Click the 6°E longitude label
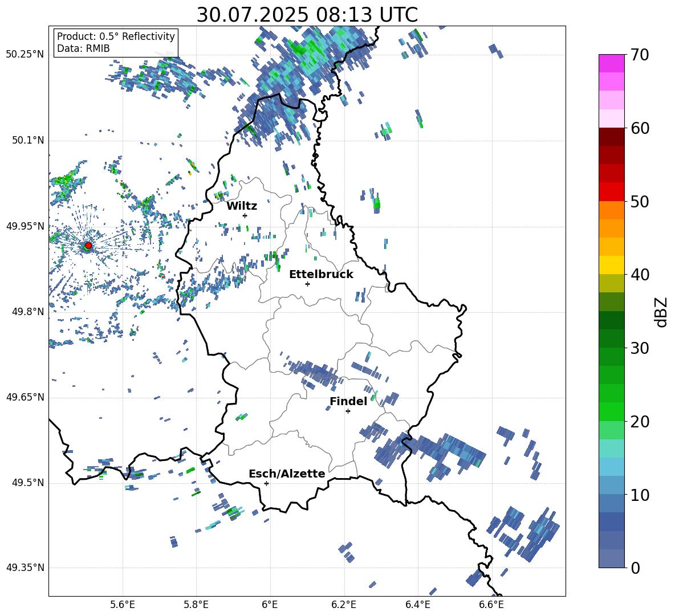Screen dimensions: 675x616 pos(270,605)
